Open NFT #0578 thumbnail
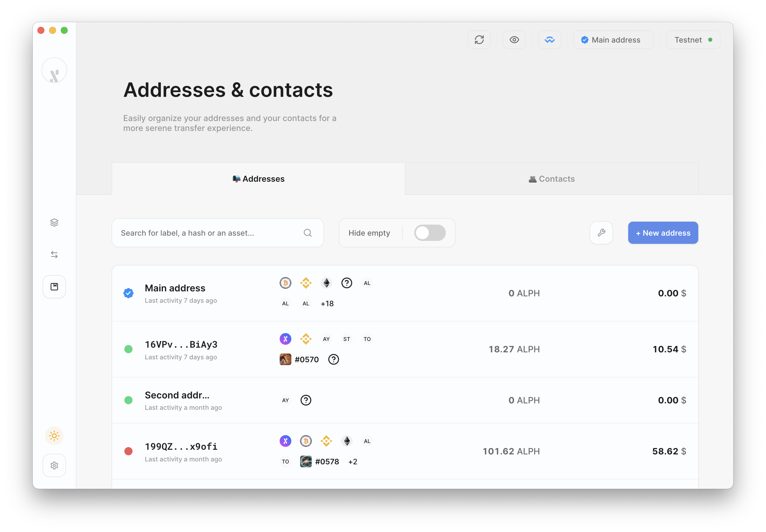 click(306, 462)
